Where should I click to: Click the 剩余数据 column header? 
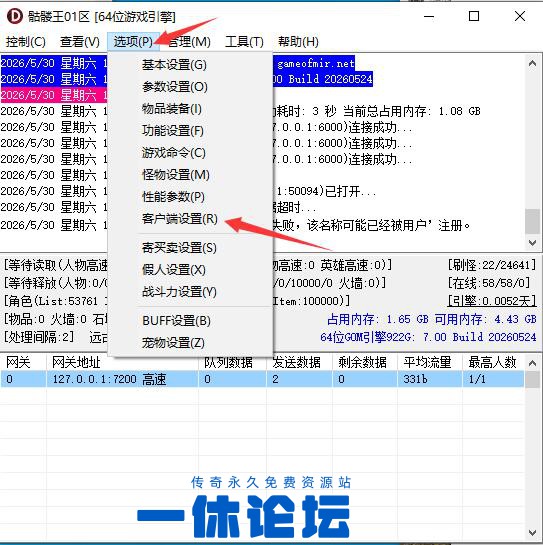pos(365,363)
